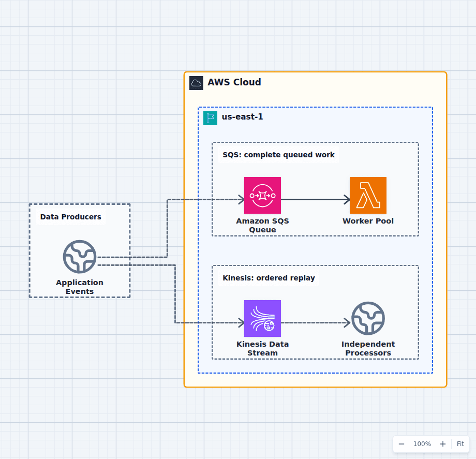Image resolution: width=476 pixels, height=459 pixels.
Task: Select the Application Events globe icon
Action: click(x=80, y=257)
